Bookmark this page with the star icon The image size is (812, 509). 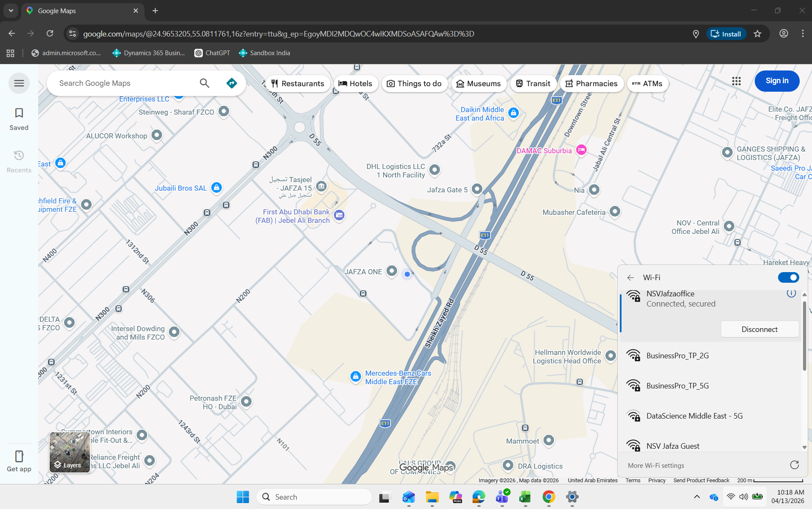tap(758, 34)
